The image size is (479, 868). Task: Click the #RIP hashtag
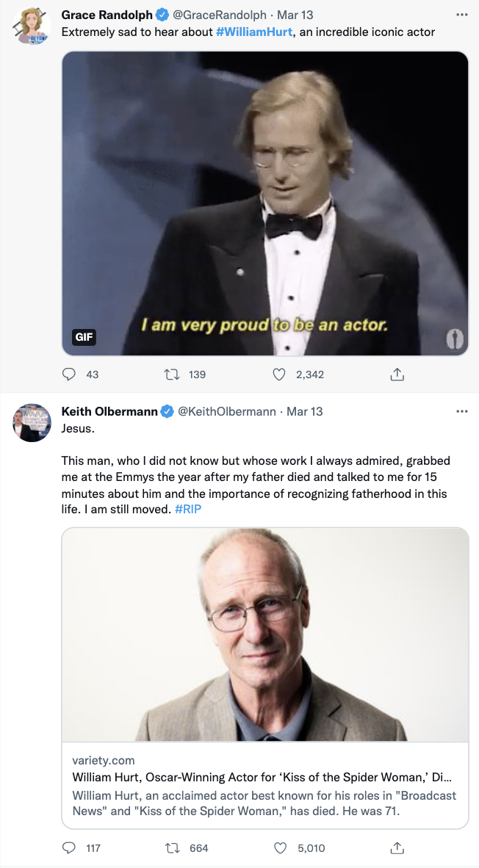tap(188, 508)
